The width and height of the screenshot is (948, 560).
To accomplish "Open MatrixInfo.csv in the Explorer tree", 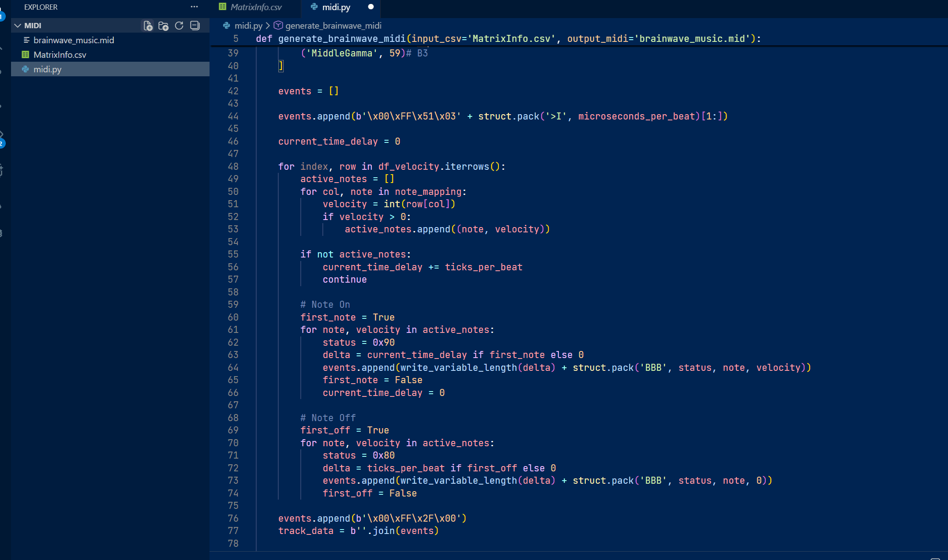I will pos(60,55).
